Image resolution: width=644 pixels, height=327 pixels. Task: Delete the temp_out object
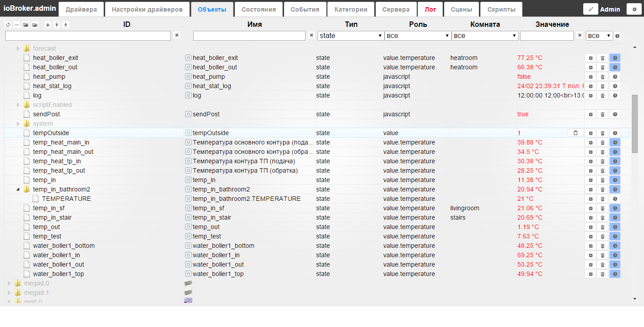pos(602,227)
